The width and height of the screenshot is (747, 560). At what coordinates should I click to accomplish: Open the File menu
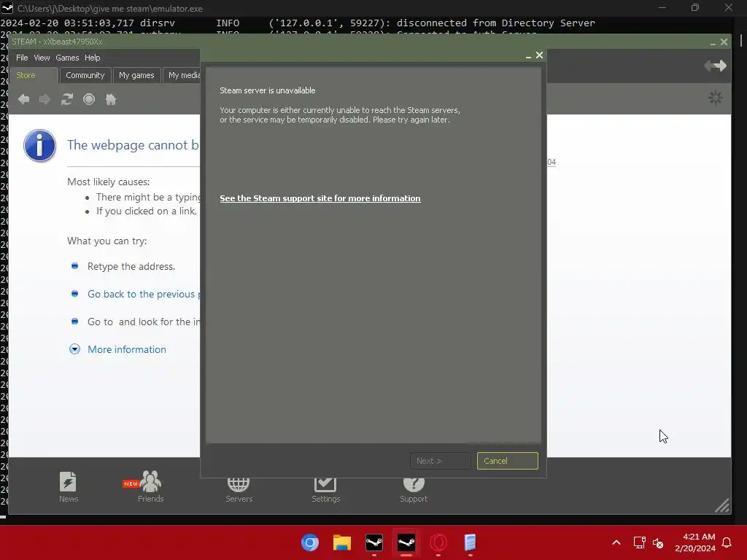(22, 58)
